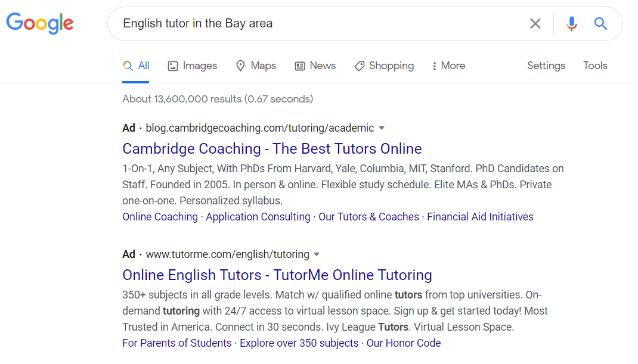Expand the ad info arrow for Cambridge Coaching
The image size is (638, 364).
382,127
